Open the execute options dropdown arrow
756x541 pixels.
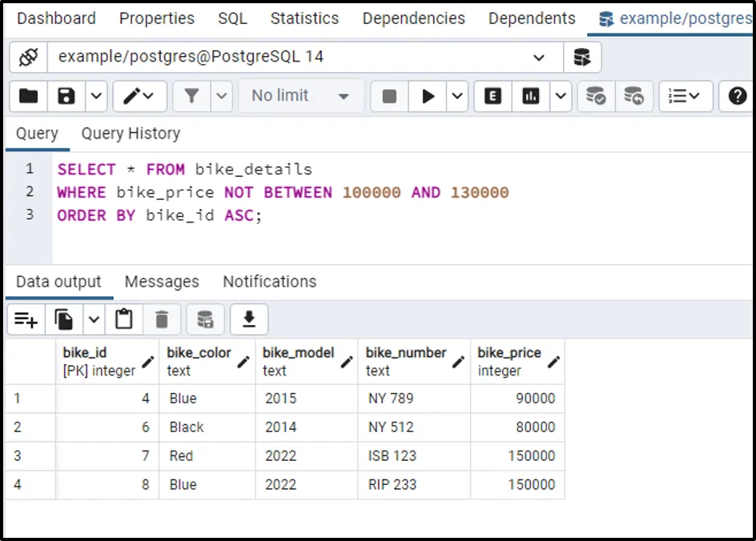457,96
